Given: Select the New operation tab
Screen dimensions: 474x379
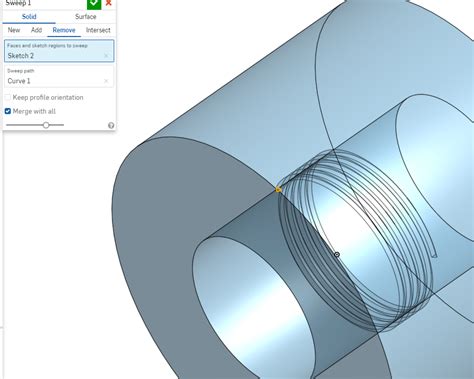Looking at the screenshot, I should [14, 30].
